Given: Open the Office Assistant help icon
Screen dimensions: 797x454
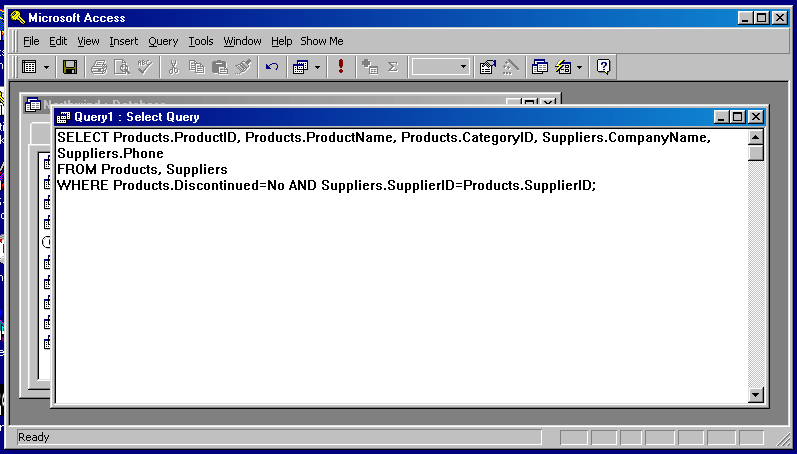Looking at the screenshot, I should pyautogui.click(x=603, y=67).
